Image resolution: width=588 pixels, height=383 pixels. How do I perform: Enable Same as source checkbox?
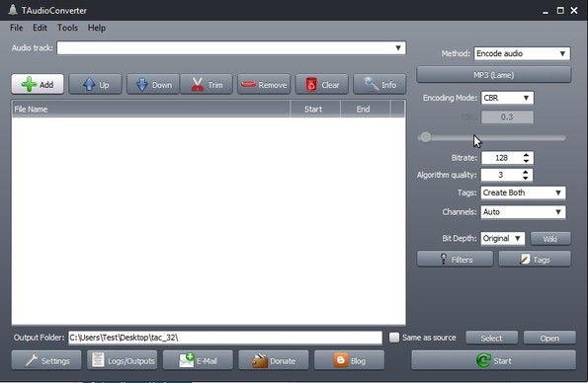tap(394, 338)
